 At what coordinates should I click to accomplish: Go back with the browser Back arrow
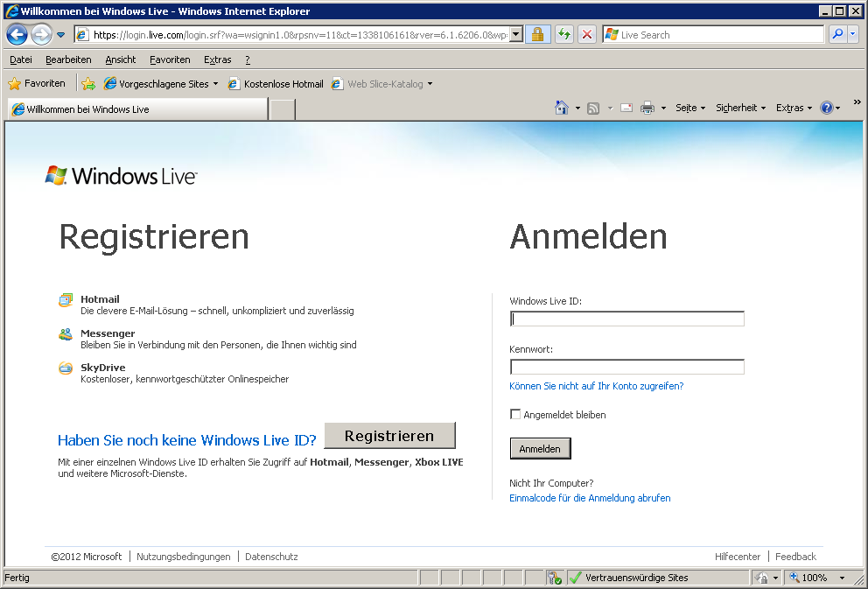[x=17, y=34]
